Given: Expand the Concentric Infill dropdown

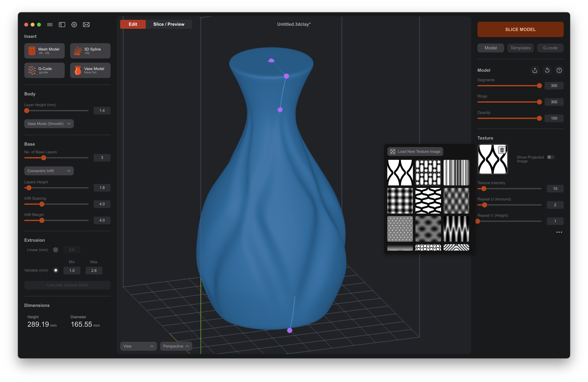Looking at the screenshot, I should point(49,171).
